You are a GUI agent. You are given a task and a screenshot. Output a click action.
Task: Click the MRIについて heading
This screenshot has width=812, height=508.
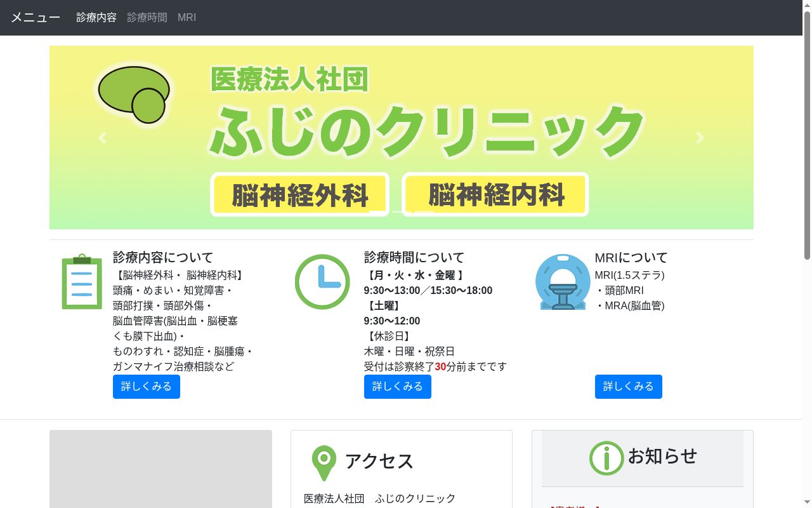(631, 257)
